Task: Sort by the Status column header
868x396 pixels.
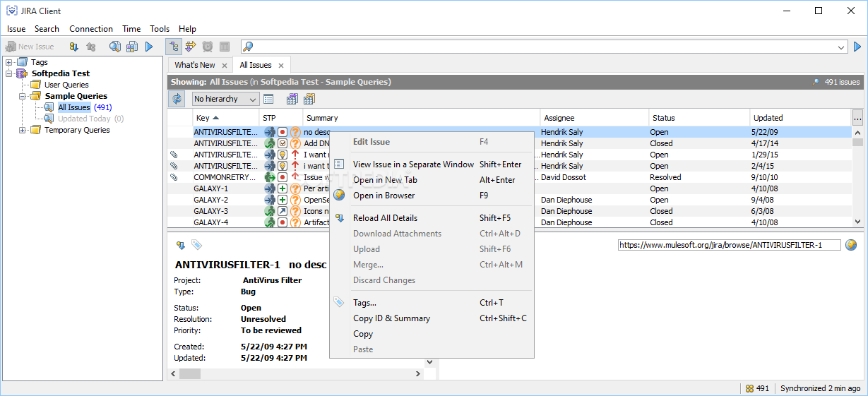Action: [699, 118]
